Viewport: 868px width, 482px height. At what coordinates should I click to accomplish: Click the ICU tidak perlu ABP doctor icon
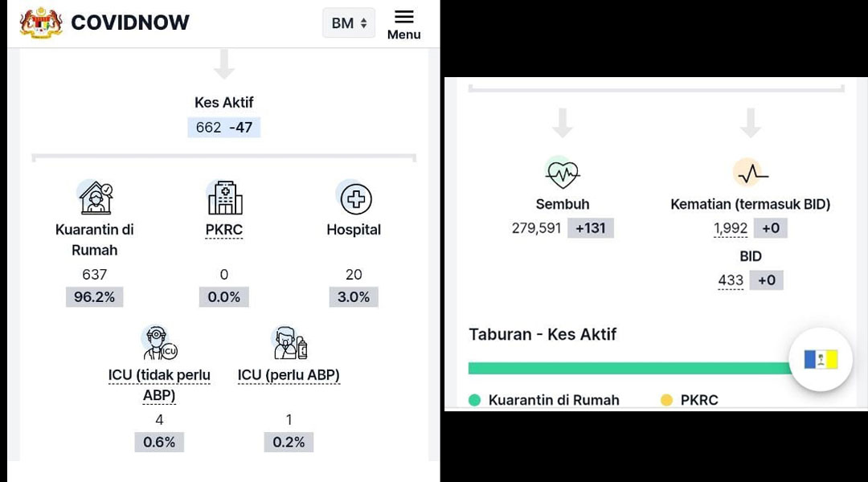click(x=159, y=342)
